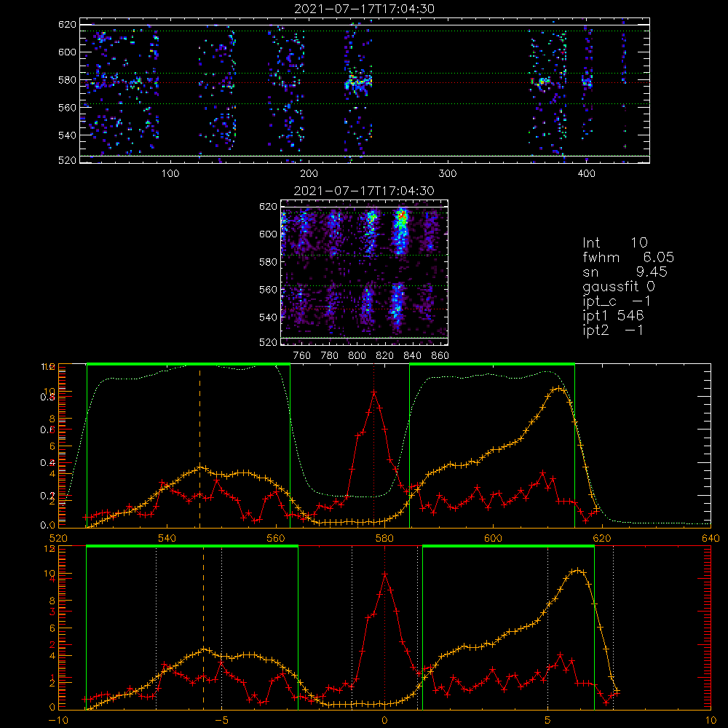The height and width of the screenshot is (728, 728).
Task: Click x-axis label 400 on the top image
Action: tap(586, 174)
